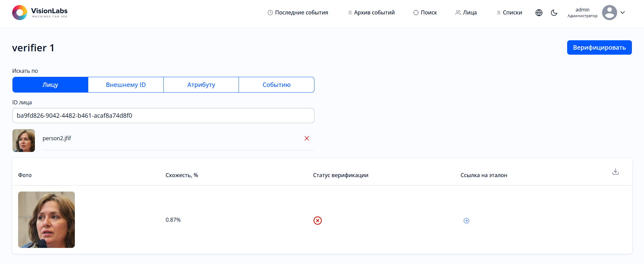Click the admin user avatar
Image resolution: width=644 pixels, height=264 pixels.
pyautogui.click(x=609, y=13)
